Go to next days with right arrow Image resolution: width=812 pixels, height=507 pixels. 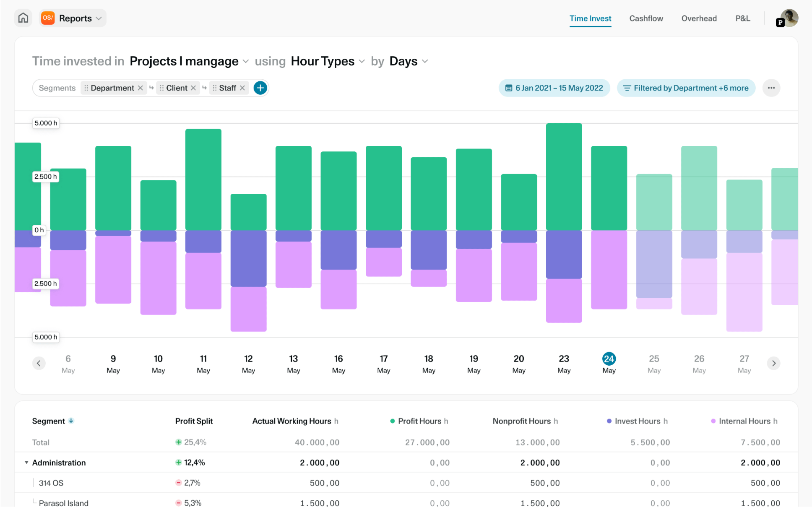point(774,363)
